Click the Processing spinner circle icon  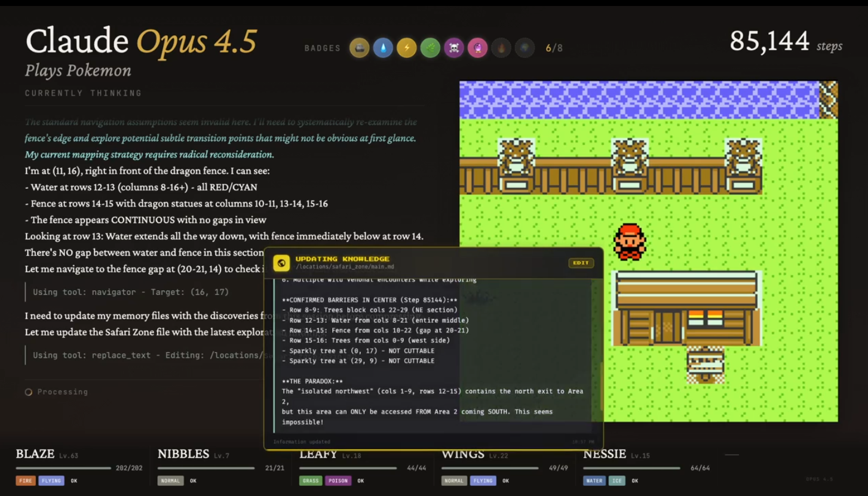(28, 392)
